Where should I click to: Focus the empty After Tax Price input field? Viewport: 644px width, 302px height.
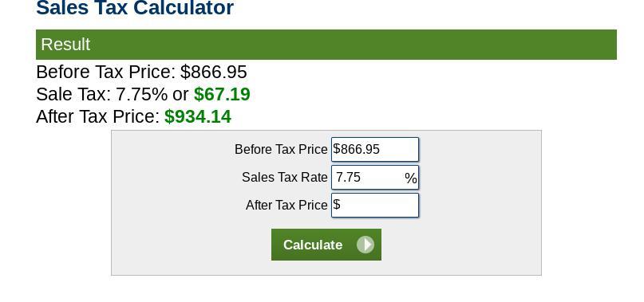tap(375, 205)
